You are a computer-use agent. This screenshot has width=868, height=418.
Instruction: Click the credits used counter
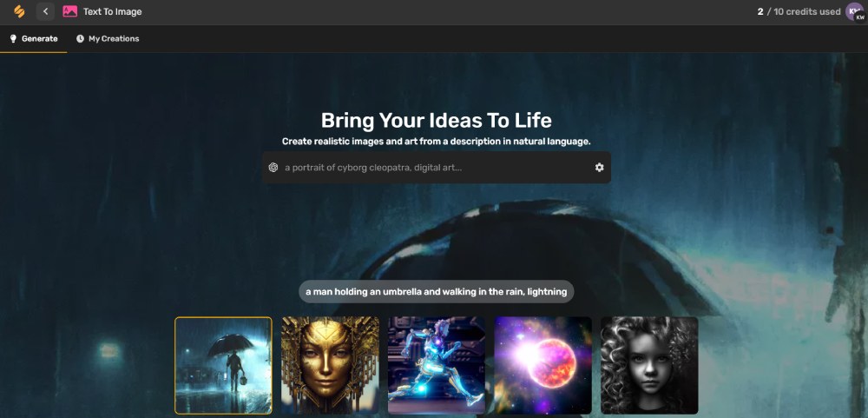[799, 11]
